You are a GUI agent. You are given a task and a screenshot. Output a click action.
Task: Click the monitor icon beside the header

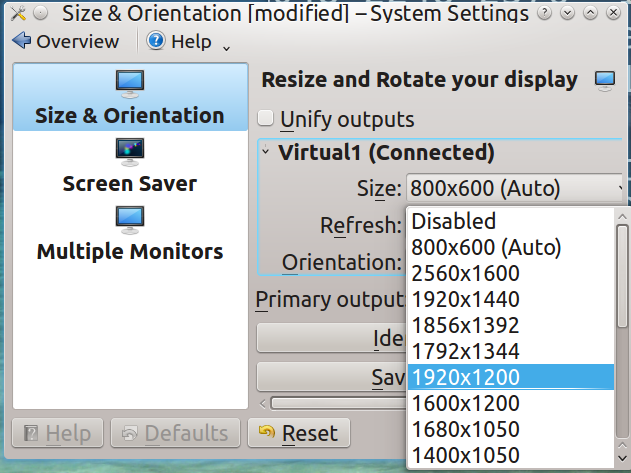pos(604,80)
